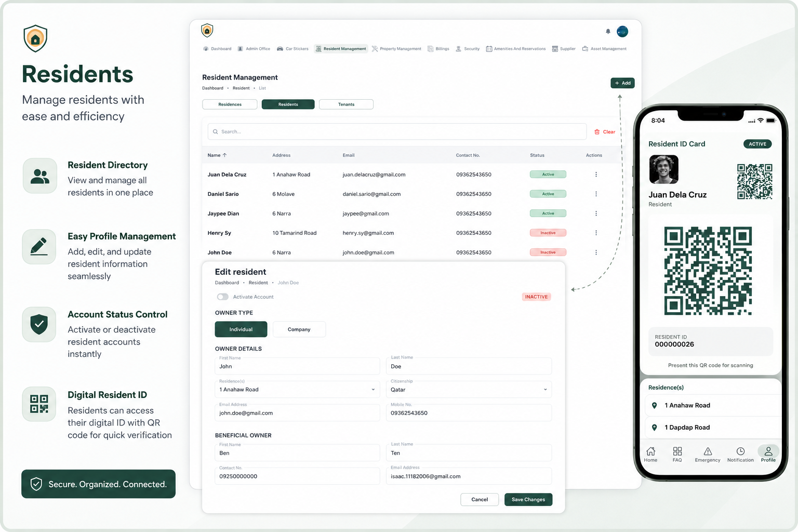Open actions menu for Jaypee Dian
The image size is (798, 532).
[596, 214]
